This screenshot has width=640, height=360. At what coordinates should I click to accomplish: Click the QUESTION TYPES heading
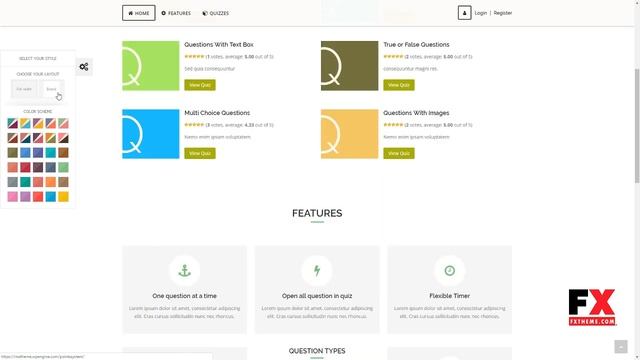click(317, 351)
